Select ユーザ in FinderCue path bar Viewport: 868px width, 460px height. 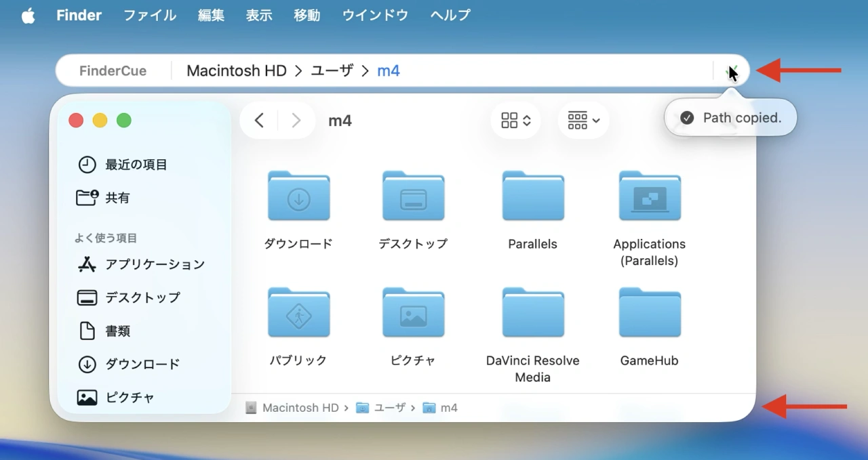332,70
